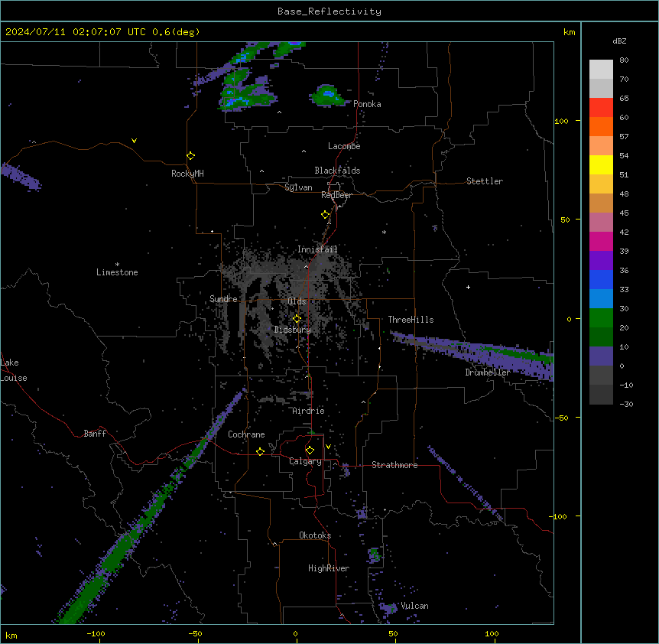
Task: Click the Stettler city label
Action: (485, 181)
